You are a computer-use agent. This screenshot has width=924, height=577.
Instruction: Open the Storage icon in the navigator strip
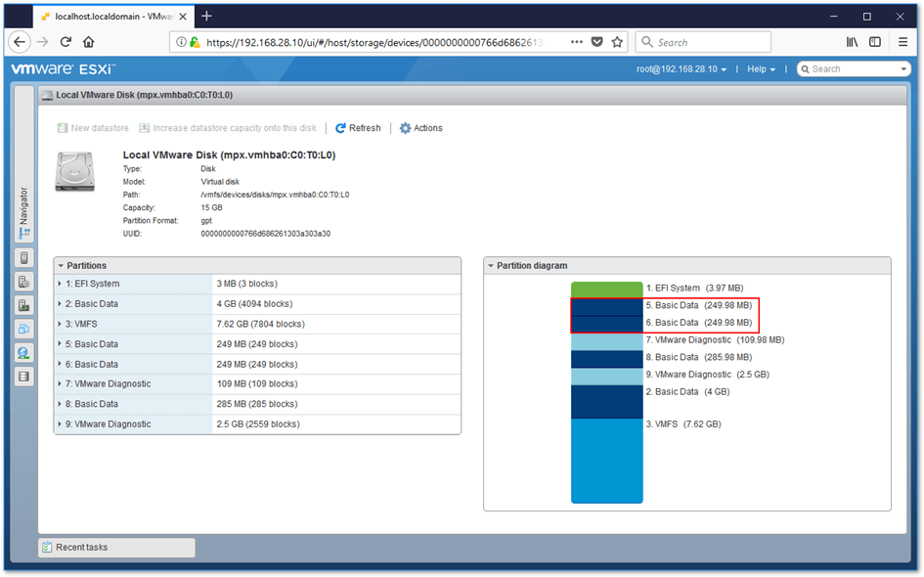click(x=23, y=376)
